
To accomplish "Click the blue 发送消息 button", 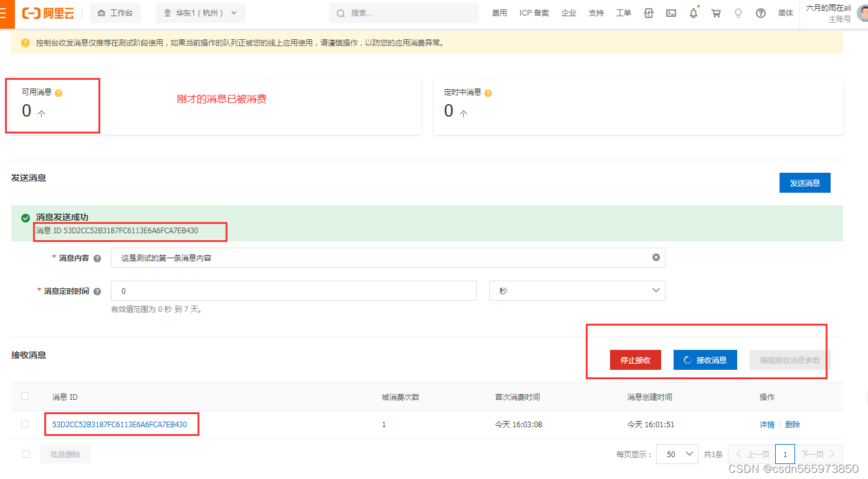I will tap(805, 183).
